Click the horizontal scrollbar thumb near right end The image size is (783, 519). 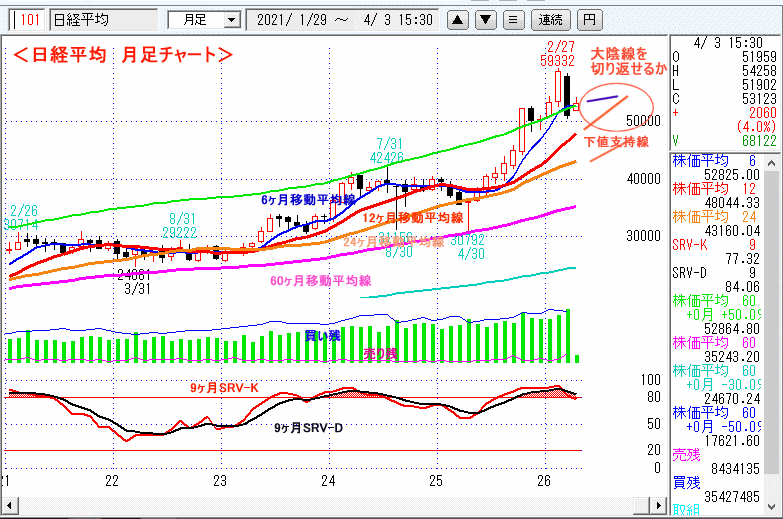[642, 505]
